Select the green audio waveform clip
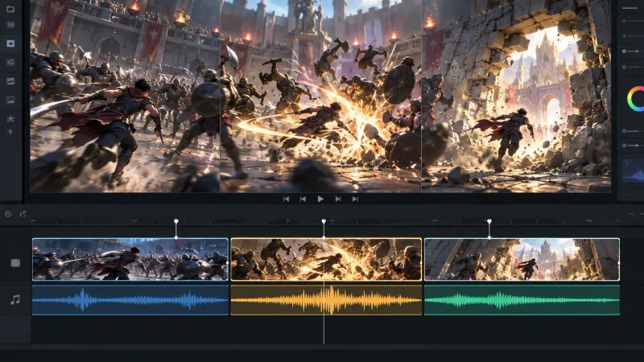 [522, 300]
